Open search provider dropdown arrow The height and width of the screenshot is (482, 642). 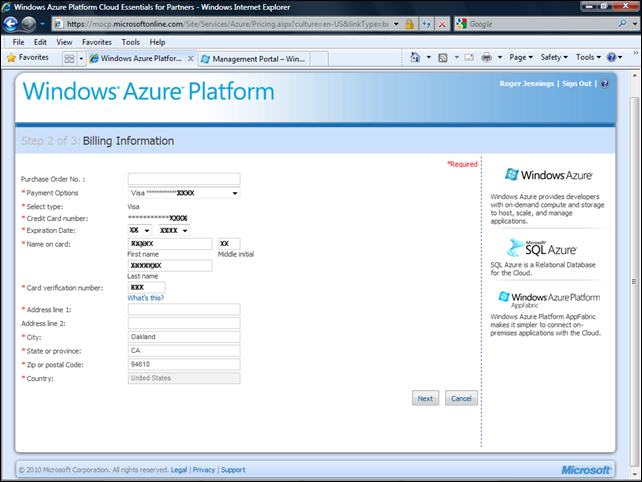[635, 24]
